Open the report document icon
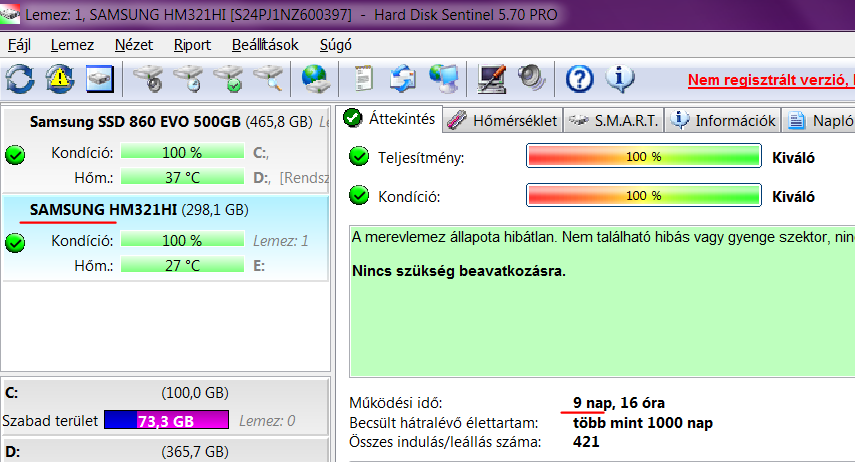855x462 pixels. coord(363,79)
